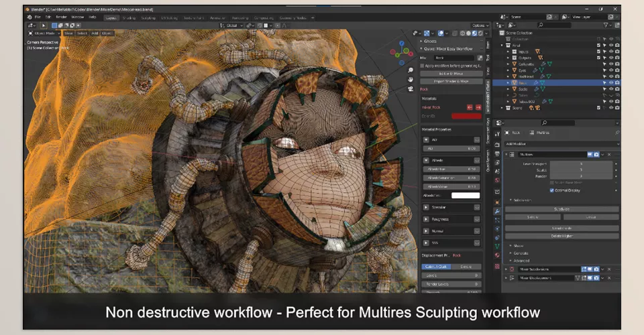
Task: Switch to the Shading workspace tab
Action: coord(129,17)
